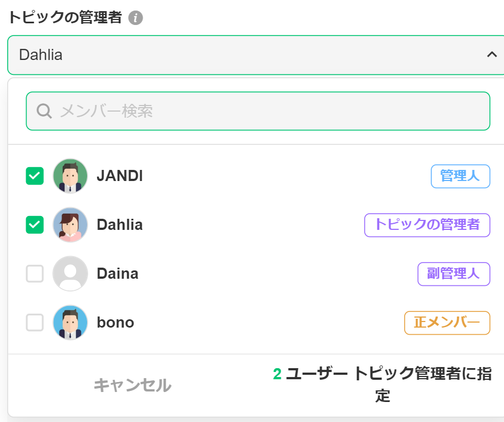The width and height of the screenshot is (504, 422).
Task: Enable the bono member checkbox
Action: 35,323
